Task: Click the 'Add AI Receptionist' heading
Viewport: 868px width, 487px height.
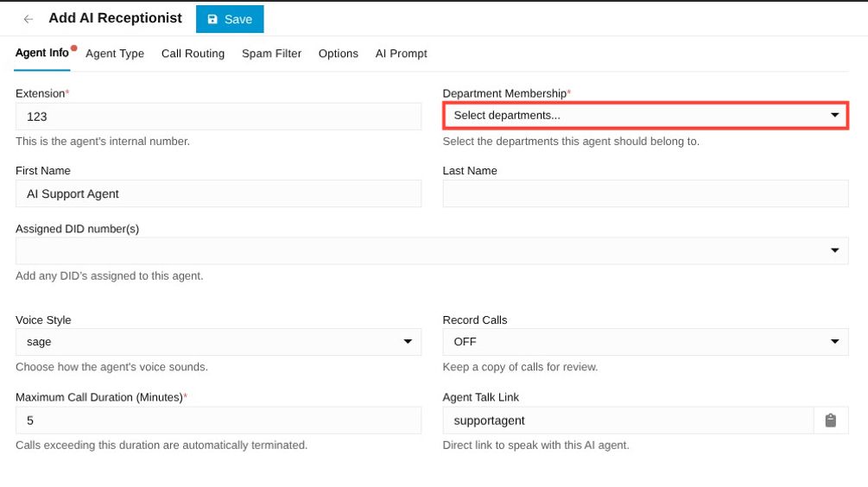Action: tap(115, 18)
